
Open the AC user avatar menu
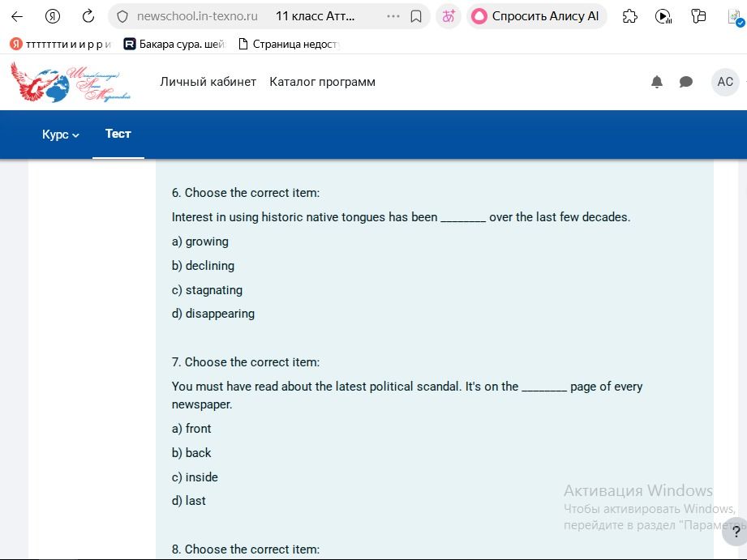coord(725,82)
